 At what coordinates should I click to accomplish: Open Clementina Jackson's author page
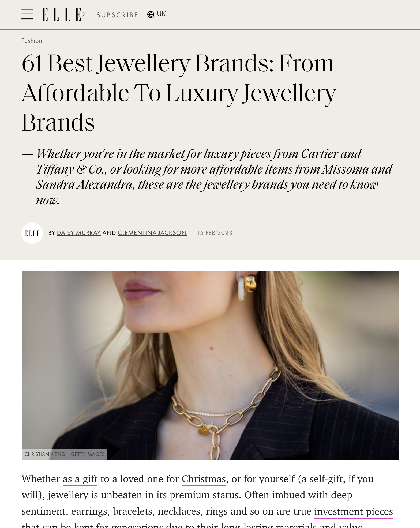coord(152,233)
